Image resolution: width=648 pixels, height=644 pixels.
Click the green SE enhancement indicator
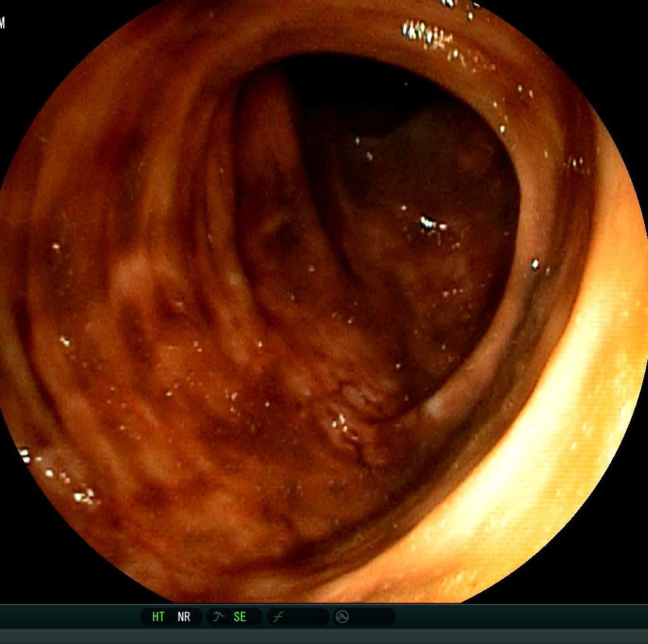coord(240,617)
